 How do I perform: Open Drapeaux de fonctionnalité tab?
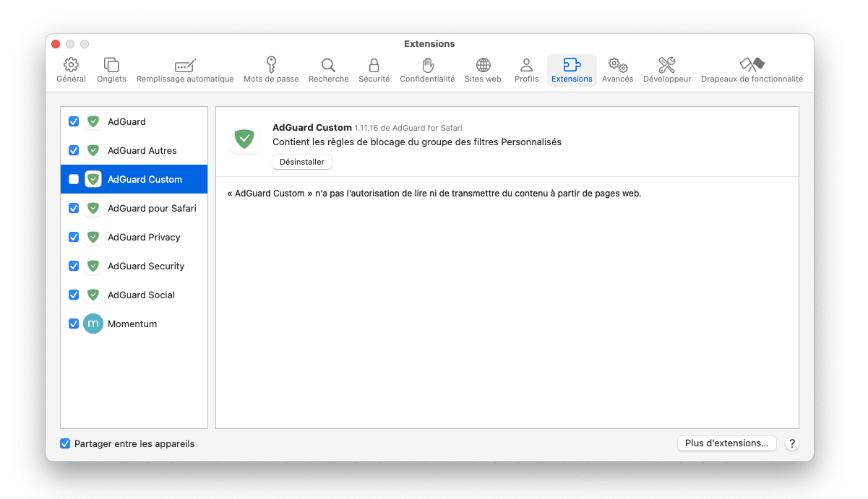pos(752,70)
